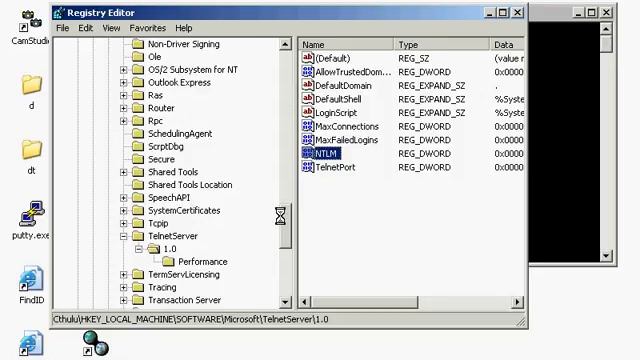Click the MaxConnections DWORD icon

pyautogui.click(x=307, y=126)
